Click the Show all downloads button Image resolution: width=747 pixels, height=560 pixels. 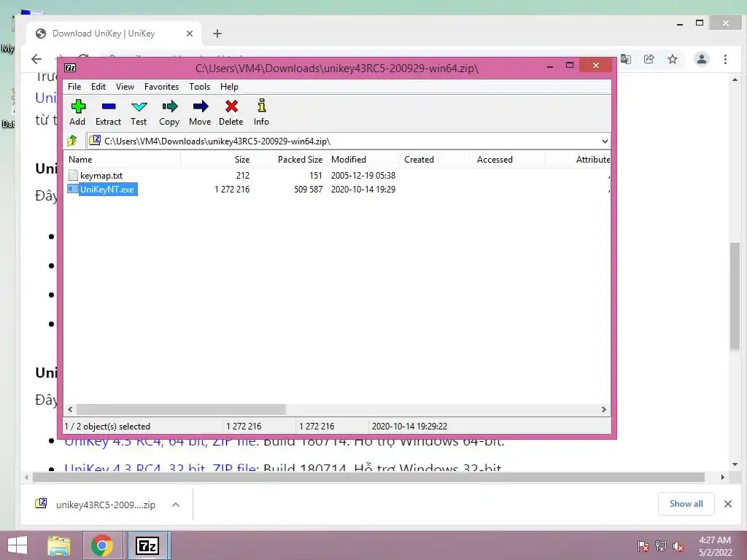[x=686, y=504]
